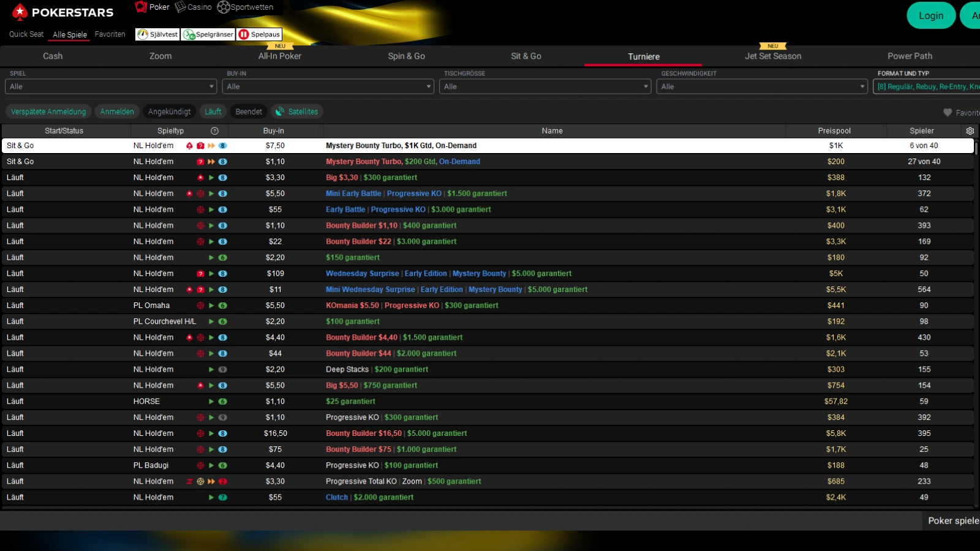980x551 pixels.
Task: Toggle the Anmelden status filter
Action: pos(117,111)
